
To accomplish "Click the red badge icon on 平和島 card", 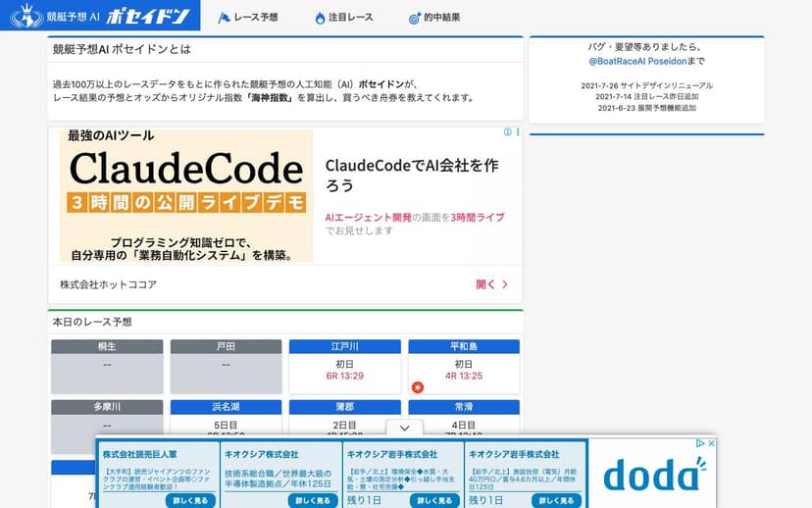I will tap(418, 387).
